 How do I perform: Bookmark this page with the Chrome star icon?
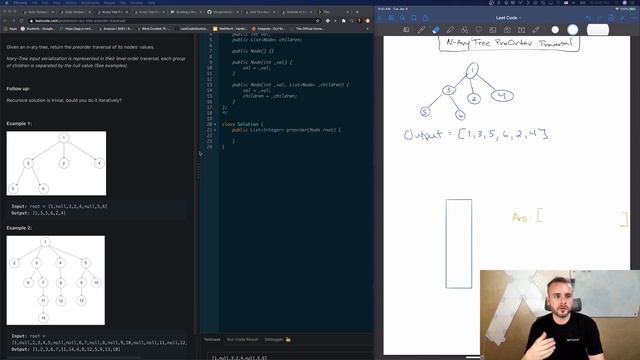[318, 21]
